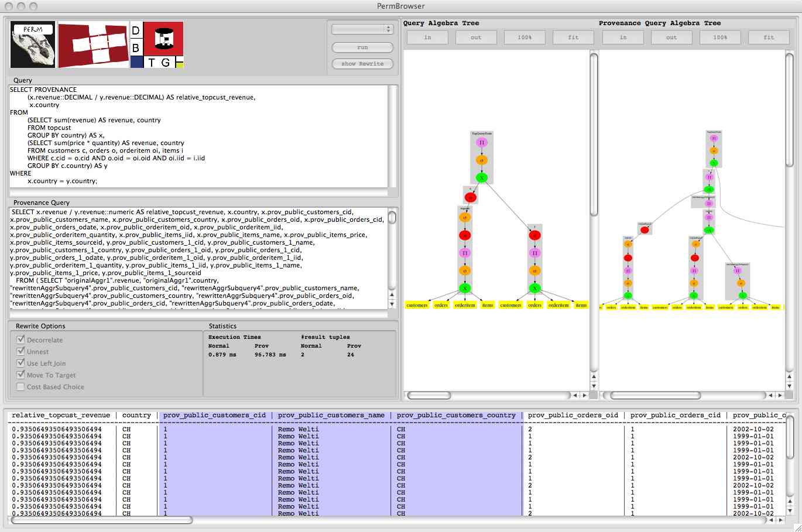Click down arrow of Provenance Query text scrollbar
Screen dimensions: 802x532
[x=392, y=304]
